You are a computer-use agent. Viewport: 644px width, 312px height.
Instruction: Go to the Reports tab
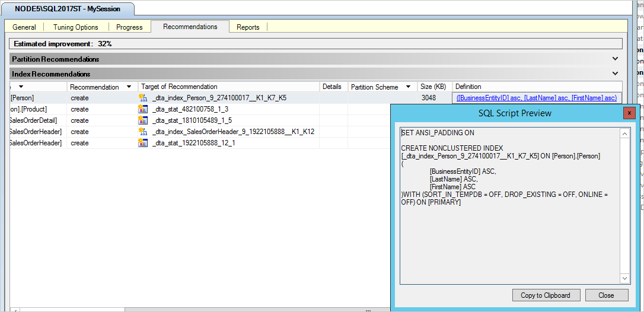[x=248, y=27]
